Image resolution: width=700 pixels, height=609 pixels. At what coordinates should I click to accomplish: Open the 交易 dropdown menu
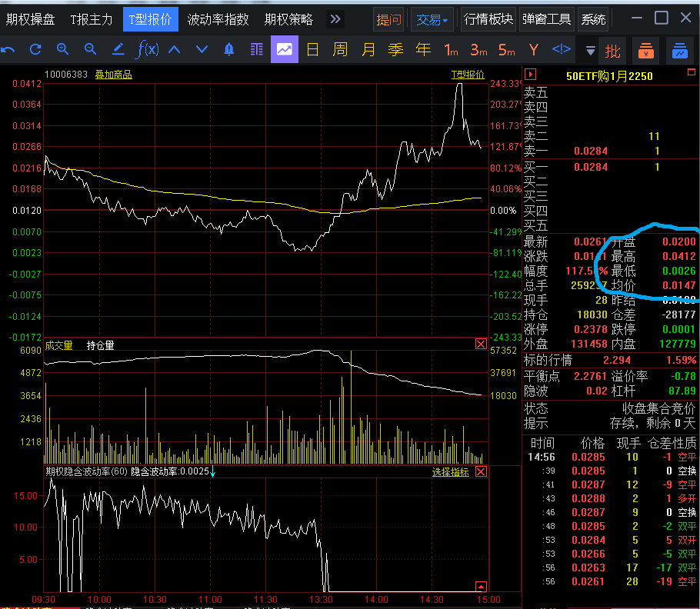click(432, 19)
